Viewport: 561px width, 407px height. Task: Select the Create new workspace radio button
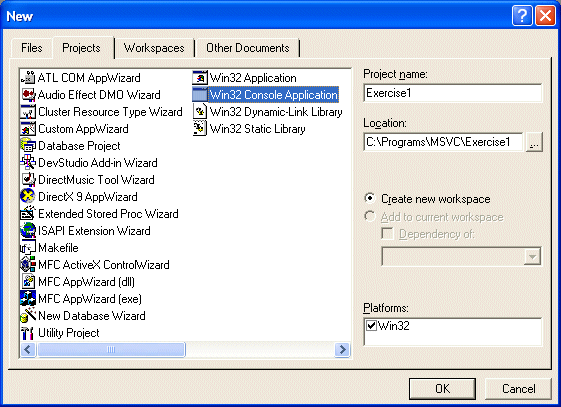[x=370, y=198]
